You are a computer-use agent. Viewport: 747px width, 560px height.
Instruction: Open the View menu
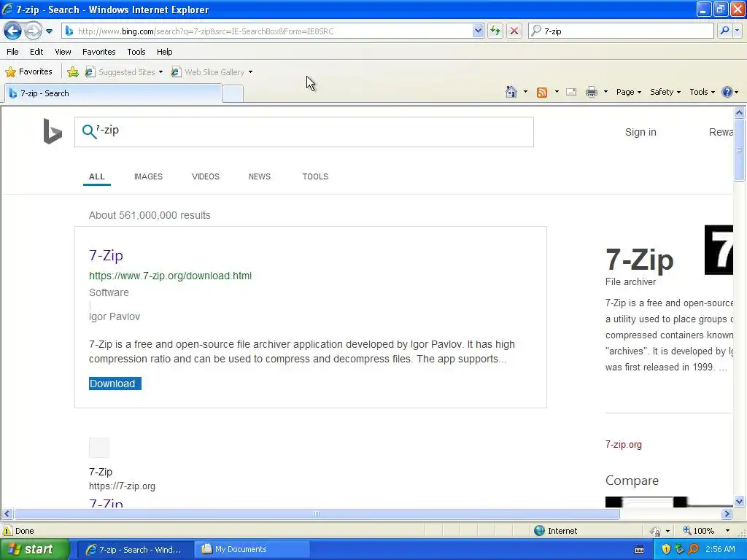[x=63, y=52]
